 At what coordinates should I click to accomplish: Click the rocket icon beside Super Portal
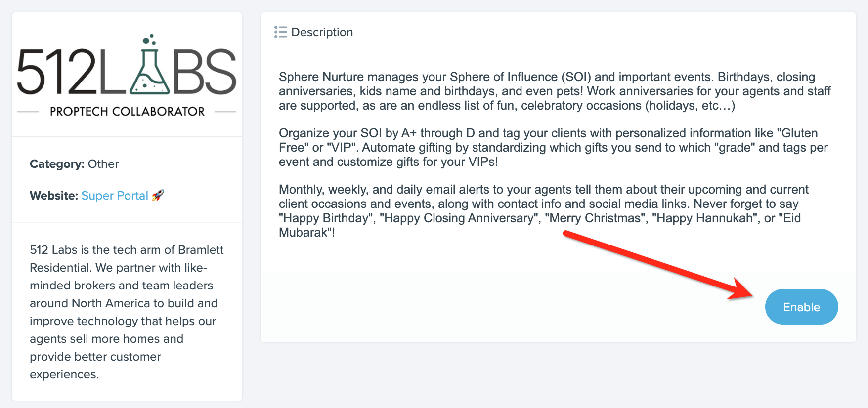pyautogui.click(x=158, y=195)
